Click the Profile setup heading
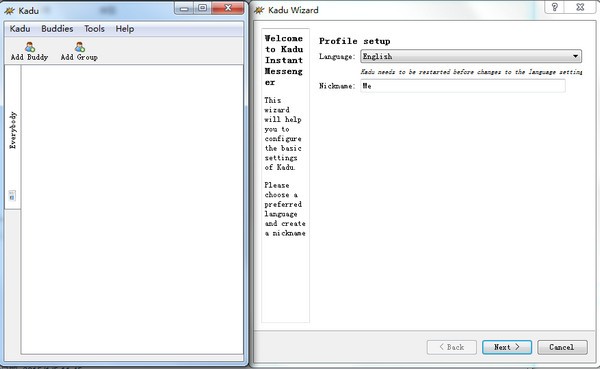Viewport: 600px width, 369px height. coord(354,41)
